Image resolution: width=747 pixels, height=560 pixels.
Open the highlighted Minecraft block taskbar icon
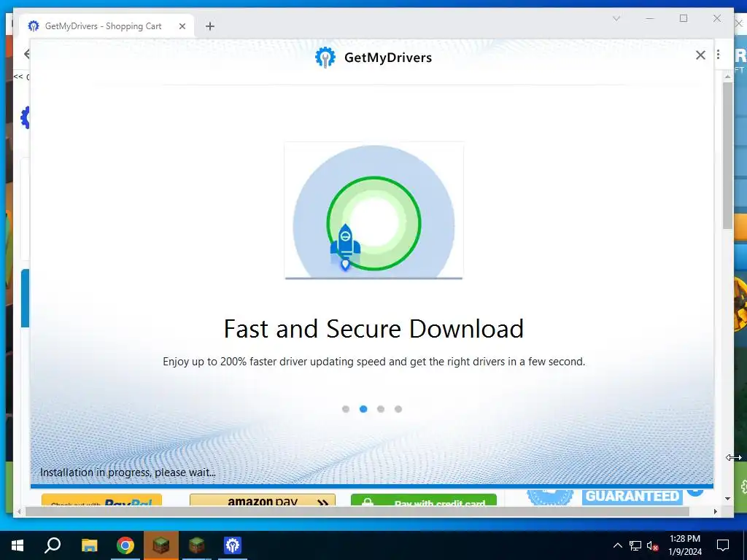161,545
